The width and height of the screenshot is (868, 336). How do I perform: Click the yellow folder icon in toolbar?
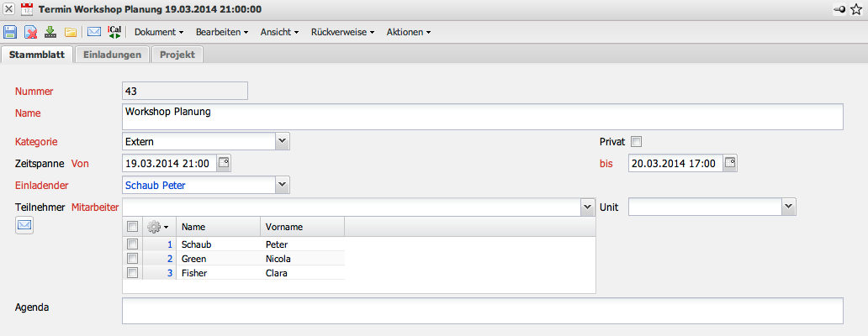coord(71,32)
